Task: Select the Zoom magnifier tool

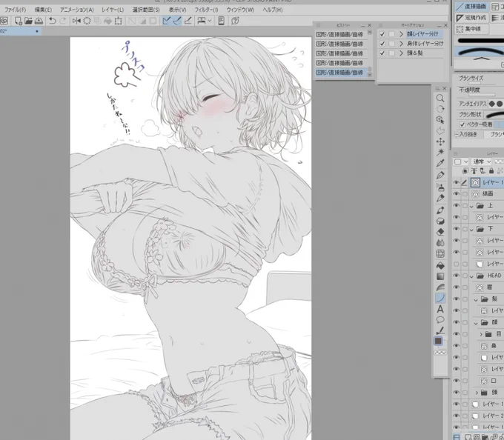Action: point(440,99)
